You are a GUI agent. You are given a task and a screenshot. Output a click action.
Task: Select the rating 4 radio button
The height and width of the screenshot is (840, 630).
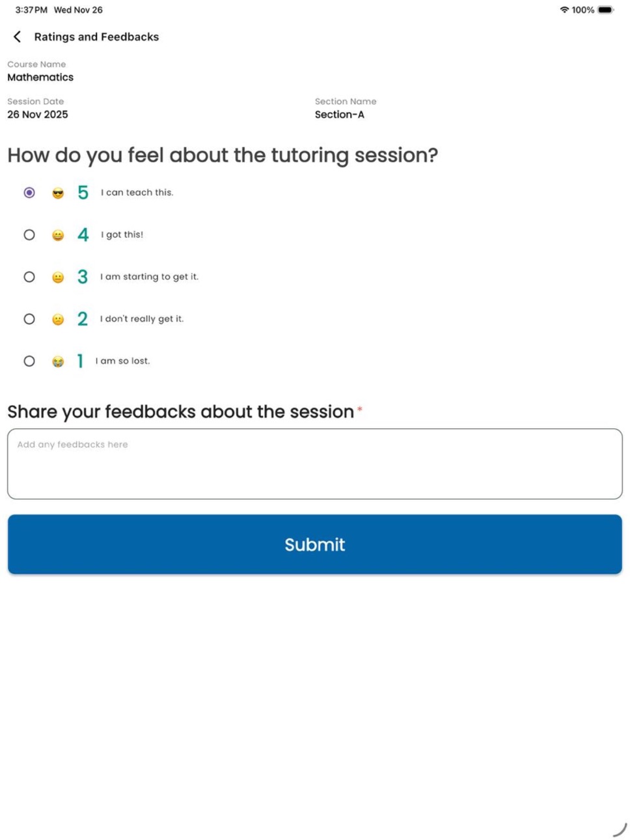tap(29, 235)
